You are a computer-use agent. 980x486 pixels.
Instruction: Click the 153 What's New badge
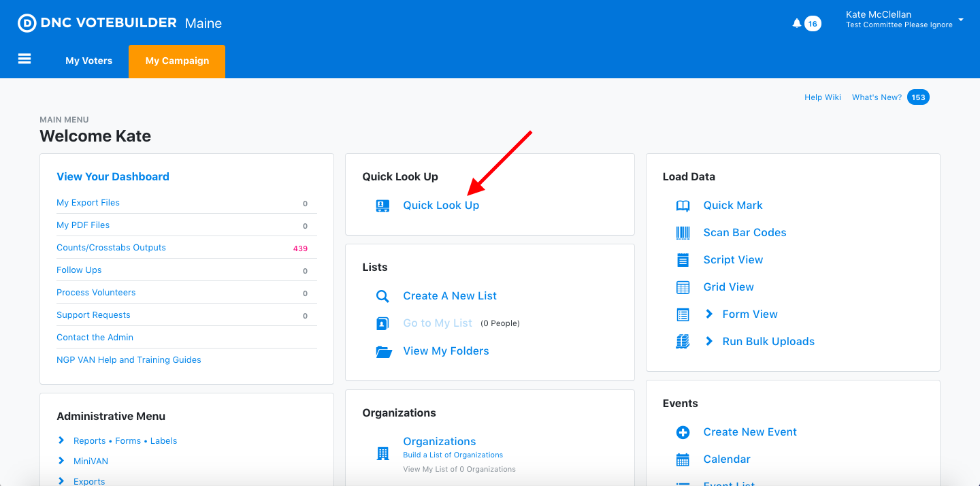pyautogui.click(x=918, y=97)
